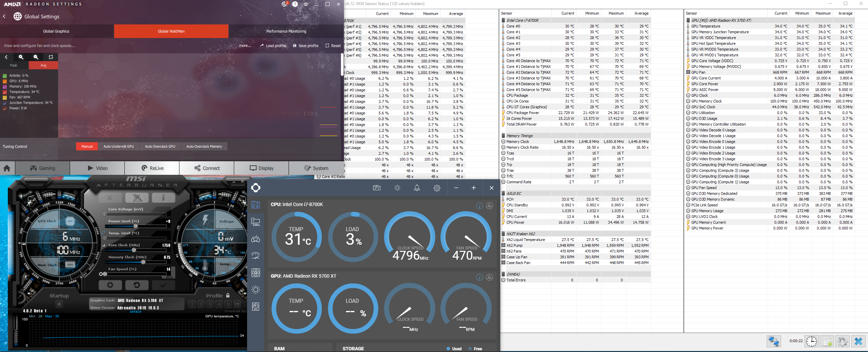Click Radeon Settings home icon

(7, 168)
